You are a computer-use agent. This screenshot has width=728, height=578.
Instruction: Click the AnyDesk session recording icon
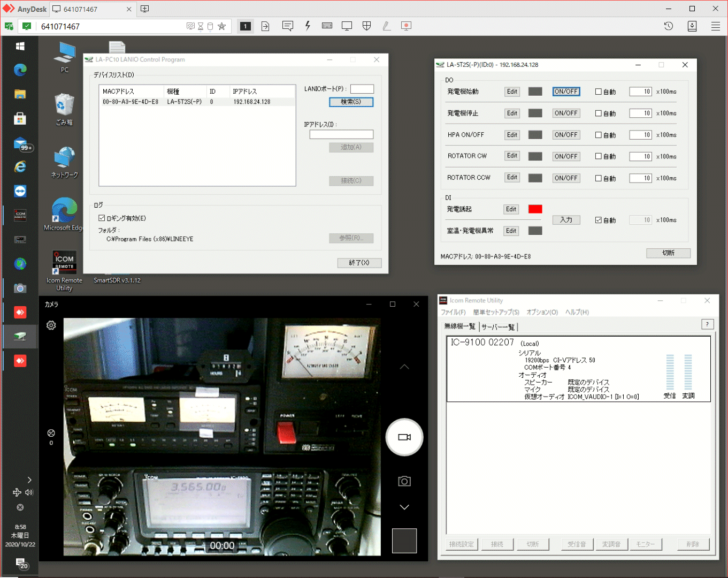point(406,26)
